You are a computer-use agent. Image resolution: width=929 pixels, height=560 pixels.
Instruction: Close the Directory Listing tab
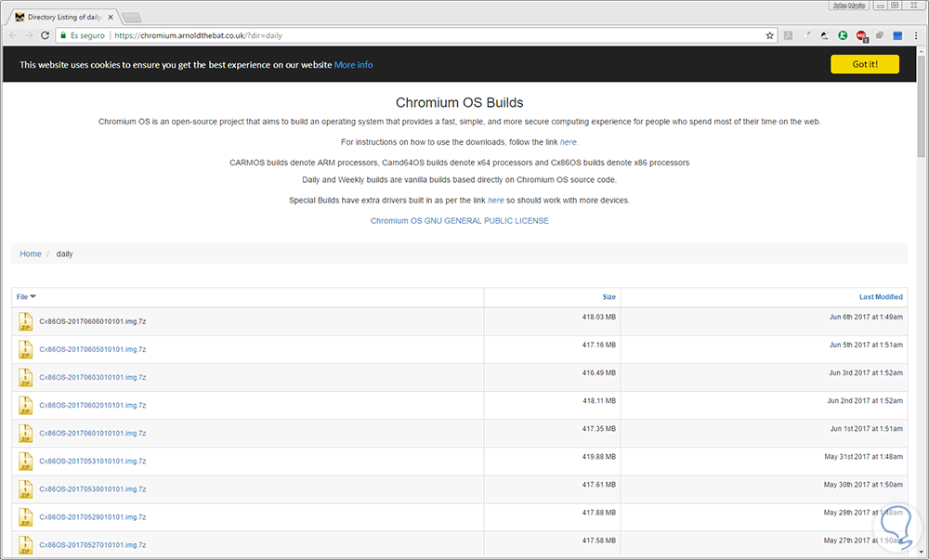(x=111, y=17)
